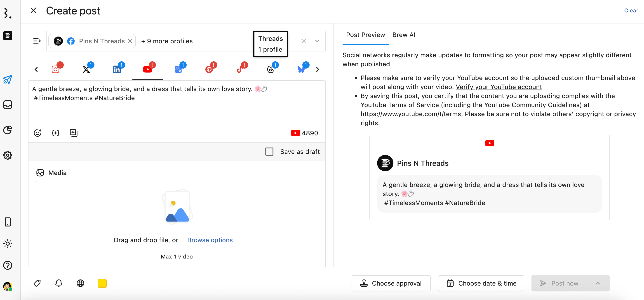
Task: Expand the profile selector dropdown chevron
Action: click(x=317, y=41)
